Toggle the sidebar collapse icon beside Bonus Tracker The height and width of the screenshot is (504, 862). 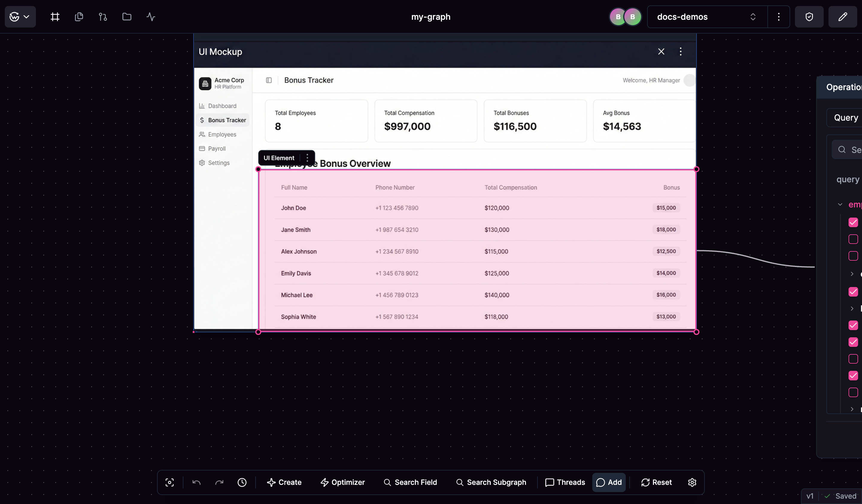click(269, 80)
